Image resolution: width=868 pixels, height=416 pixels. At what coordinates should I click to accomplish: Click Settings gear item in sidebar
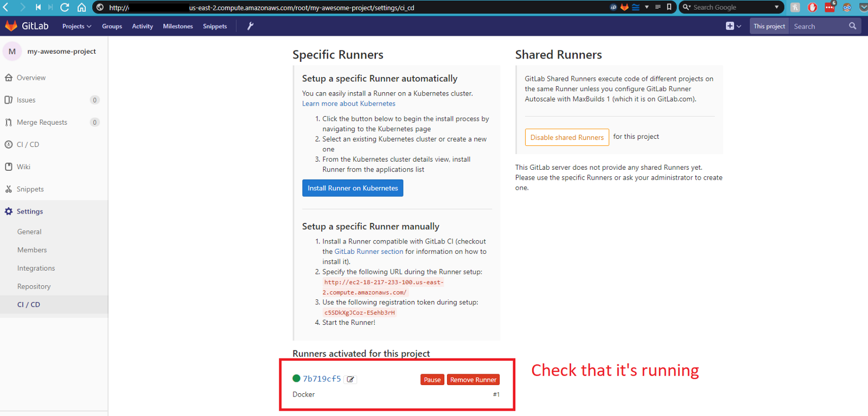click(29, 212)
